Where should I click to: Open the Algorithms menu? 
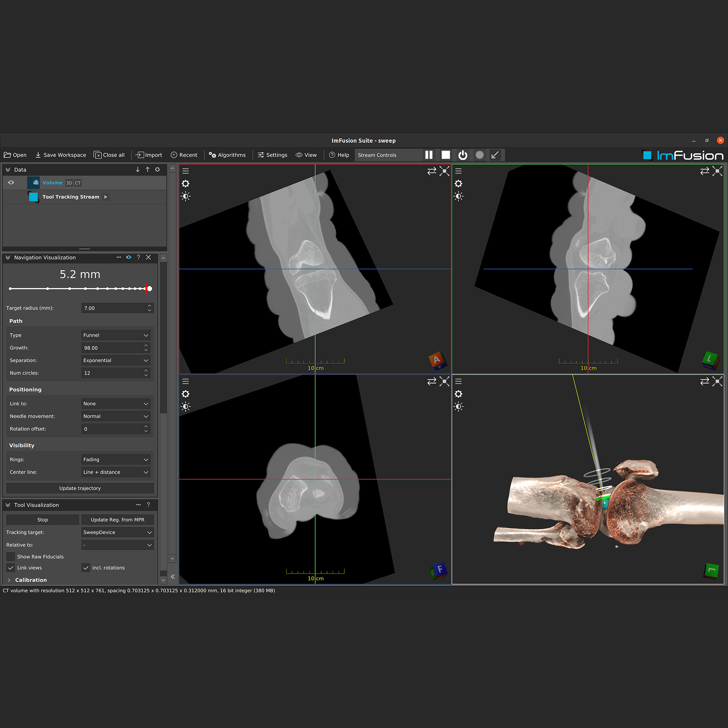click(x=227, y=155)
